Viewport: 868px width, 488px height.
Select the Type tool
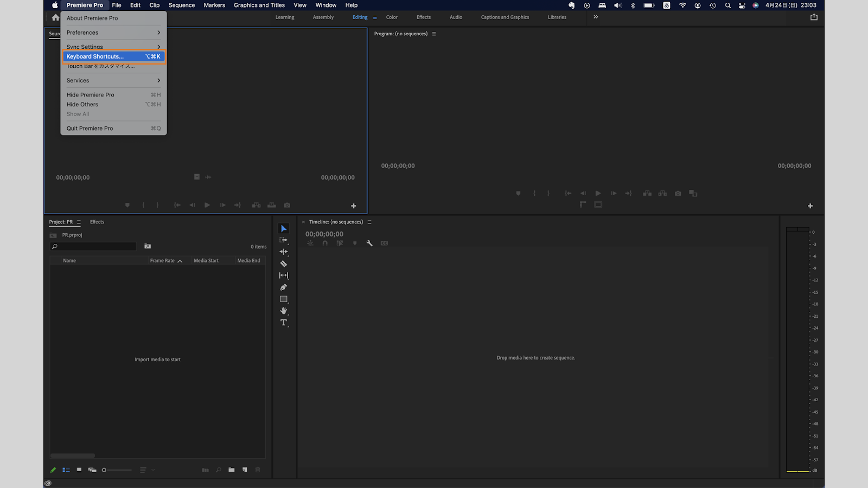pos(284,323)
